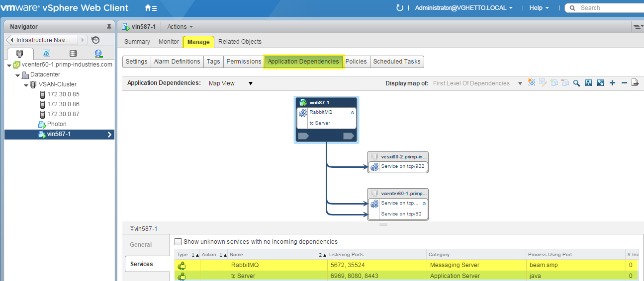644x281 pixels.
Task: Open the Storage inventory tab icon in Navigator
Action: (73, 54)
